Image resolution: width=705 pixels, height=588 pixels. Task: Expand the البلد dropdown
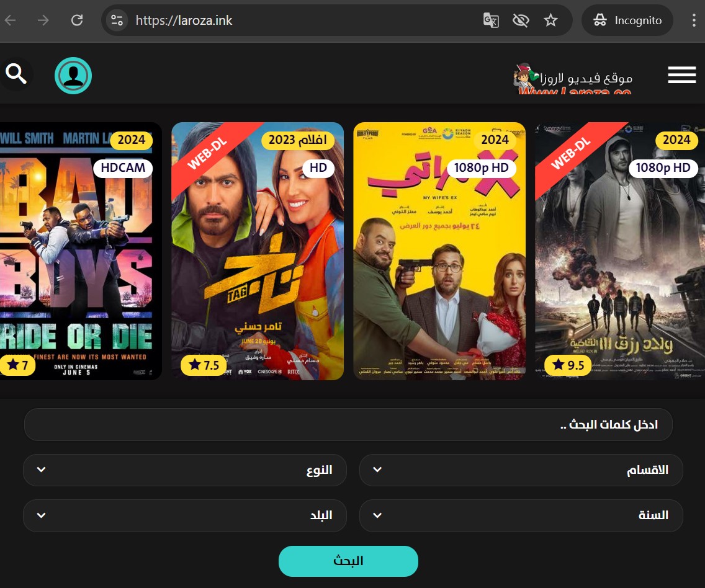pyautogui.click(x=185, y=515)
